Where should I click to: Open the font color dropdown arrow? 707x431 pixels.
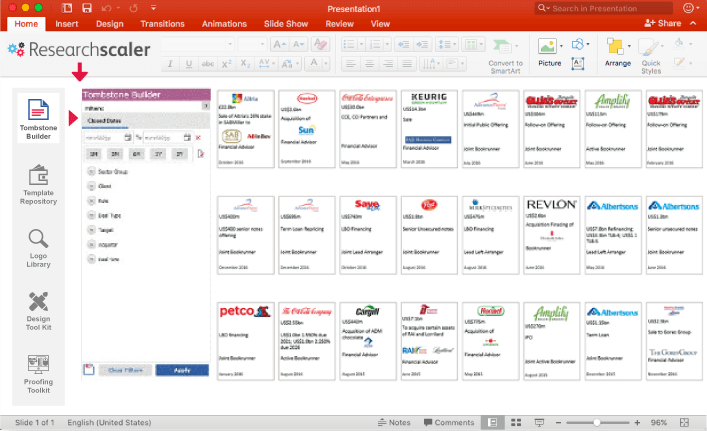tap(326, 64)
